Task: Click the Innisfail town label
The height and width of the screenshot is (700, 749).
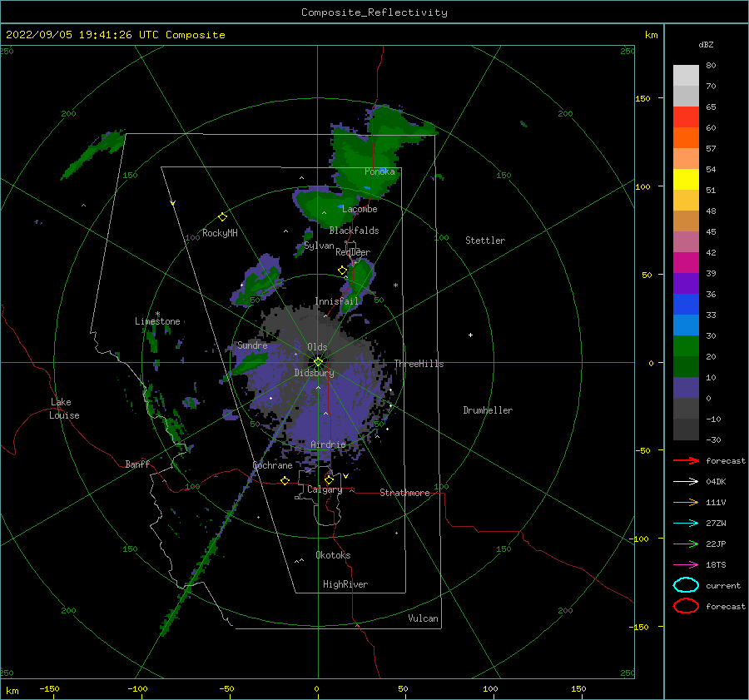Action: point(336,301)
